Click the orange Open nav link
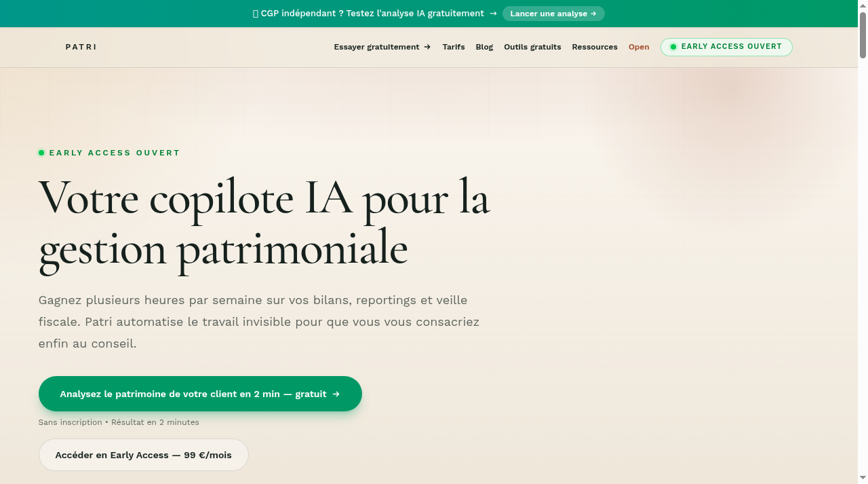Screen dimensions: 868x484 639,47
